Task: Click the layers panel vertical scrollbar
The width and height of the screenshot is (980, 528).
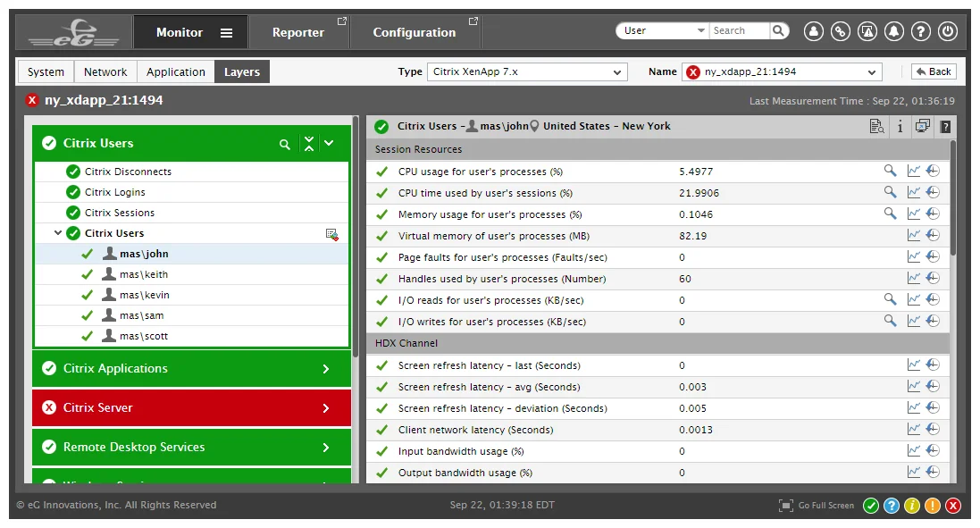Action: [356, 236]
